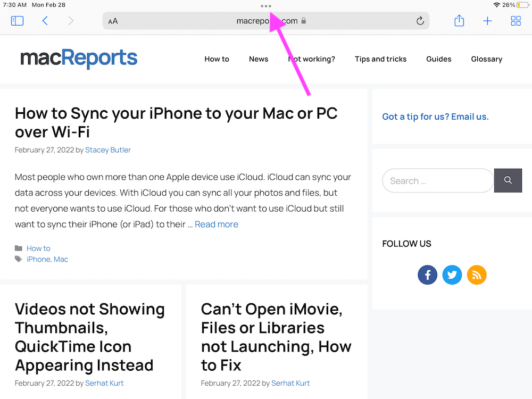Open the iPhone Wi-Fi sync article

coord(176,122)
